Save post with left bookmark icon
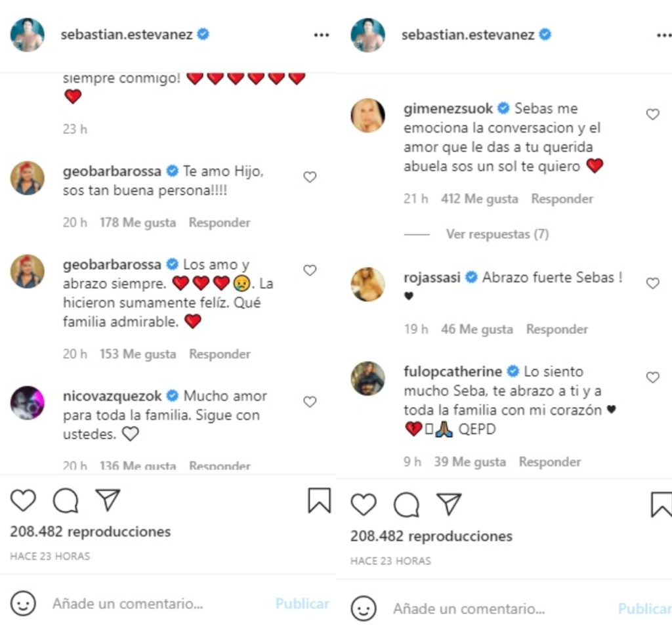Viewport: 672px width, 632px height. (319, 501)
